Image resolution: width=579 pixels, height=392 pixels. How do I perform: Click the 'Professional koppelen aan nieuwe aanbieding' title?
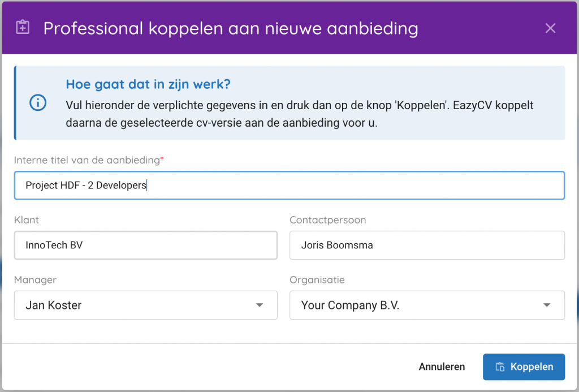[x=231, y=28]
